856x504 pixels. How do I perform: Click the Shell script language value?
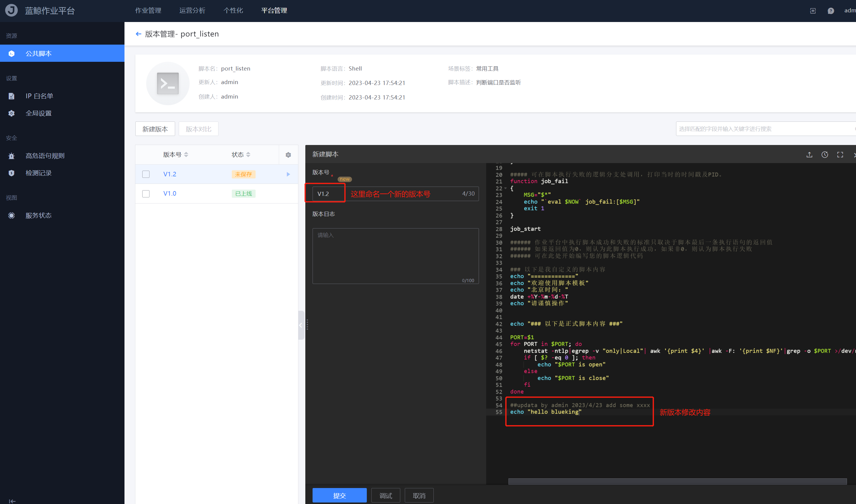(x=355, y=69)
